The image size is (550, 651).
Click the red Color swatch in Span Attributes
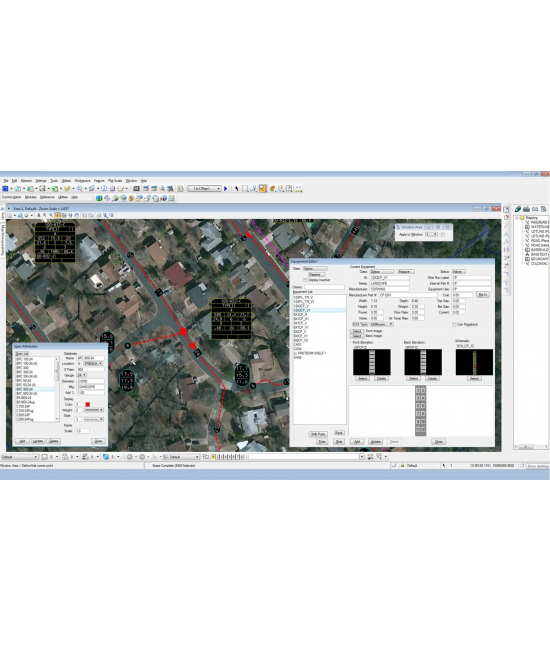(88, 404)
